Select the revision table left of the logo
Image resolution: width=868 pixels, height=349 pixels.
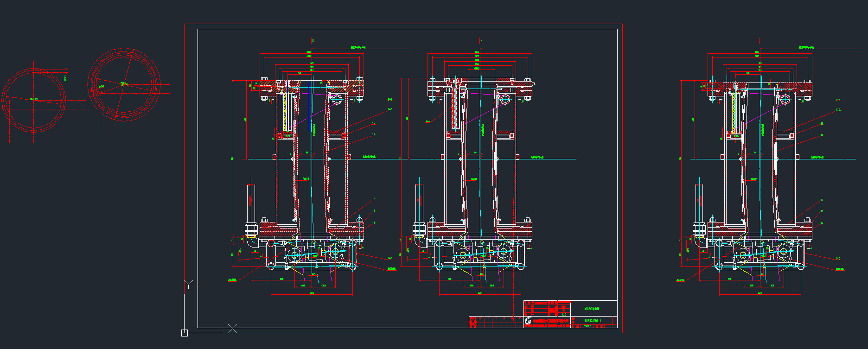tap(496, 322)
